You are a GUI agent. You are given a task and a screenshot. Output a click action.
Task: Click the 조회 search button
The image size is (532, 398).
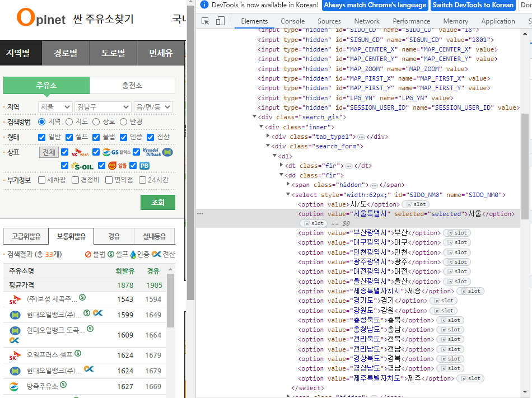pos(157,202)
